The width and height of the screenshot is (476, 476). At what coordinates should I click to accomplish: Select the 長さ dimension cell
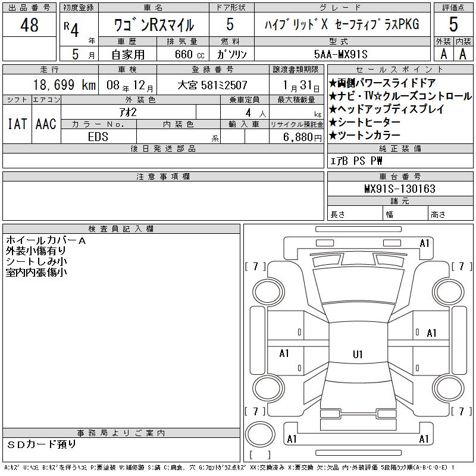[355, 214]
